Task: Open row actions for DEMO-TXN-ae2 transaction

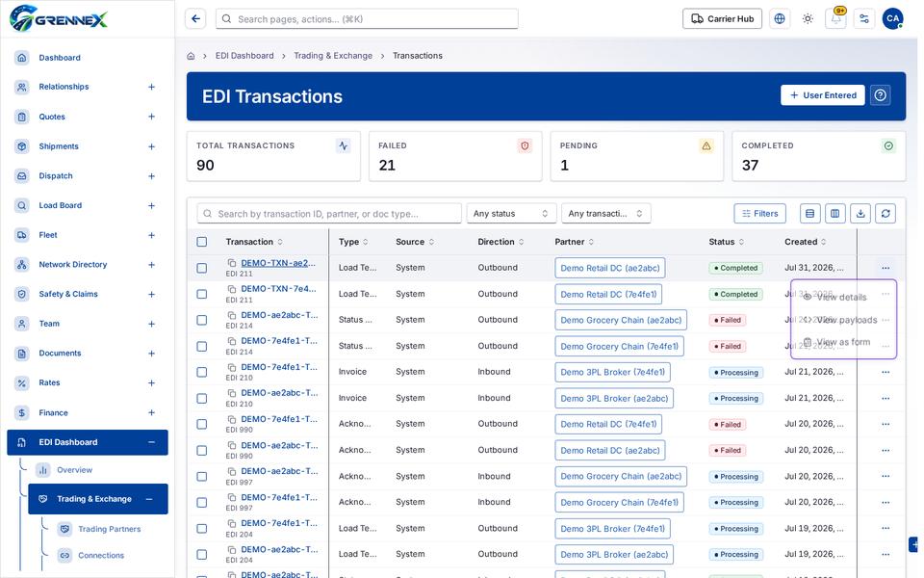Action: [x=885, y=268]
